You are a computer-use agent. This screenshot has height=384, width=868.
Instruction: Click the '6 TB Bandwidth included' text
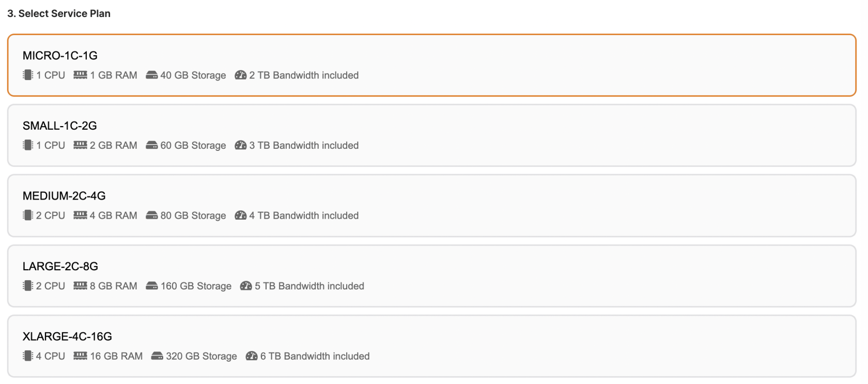tap(314, 356)
